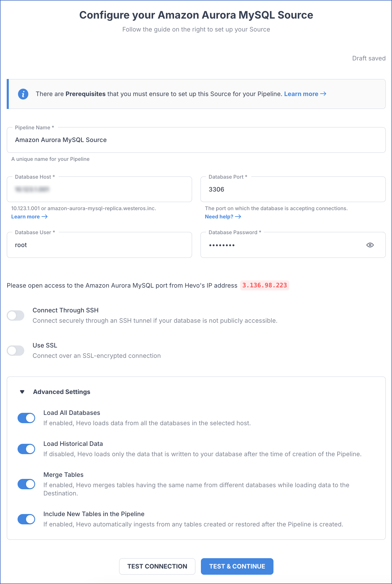
Task: Click into the Database Host field
Action: (x=99, y=189)
